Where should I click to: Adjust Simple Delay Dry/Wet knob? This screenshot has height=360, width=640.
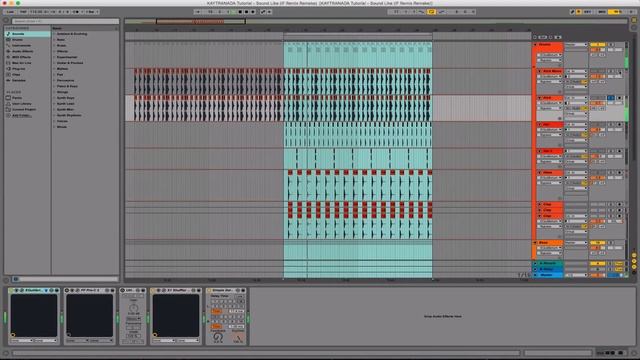point(238,338)
